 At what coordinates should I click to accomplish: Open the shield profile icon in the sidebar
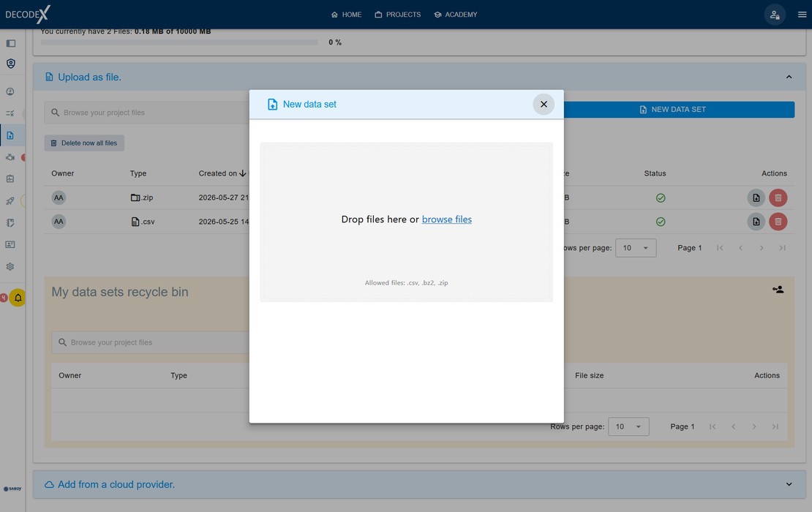(x=10, y=64)
